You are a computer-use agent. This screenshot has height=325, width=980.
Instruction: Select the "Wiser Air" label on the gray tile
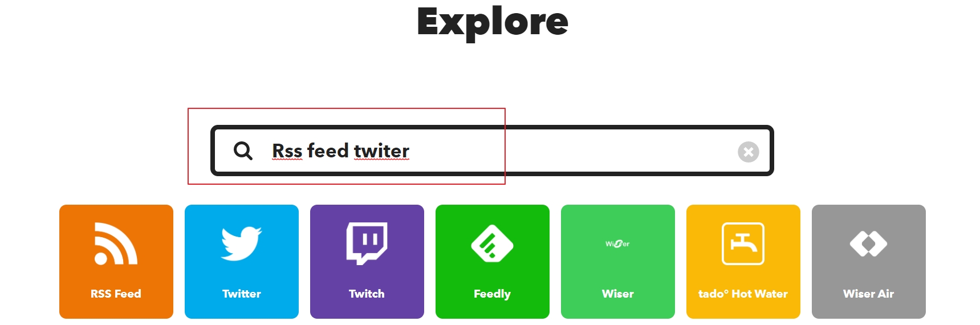(x=868, y=294)
